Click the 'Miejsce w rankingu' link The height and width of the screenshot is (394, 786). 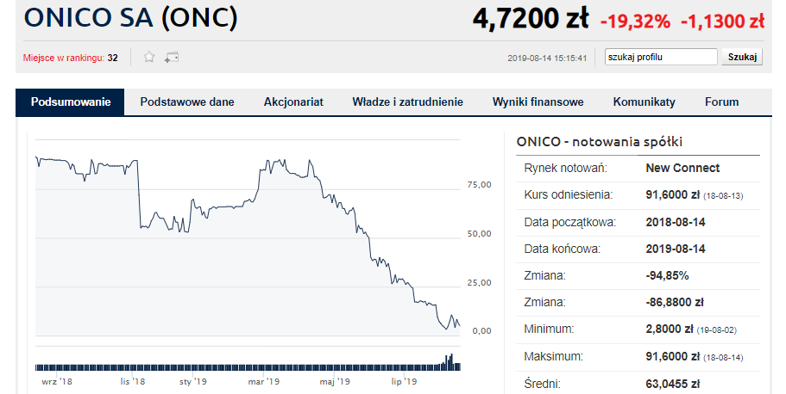click(x=63, y=58)
